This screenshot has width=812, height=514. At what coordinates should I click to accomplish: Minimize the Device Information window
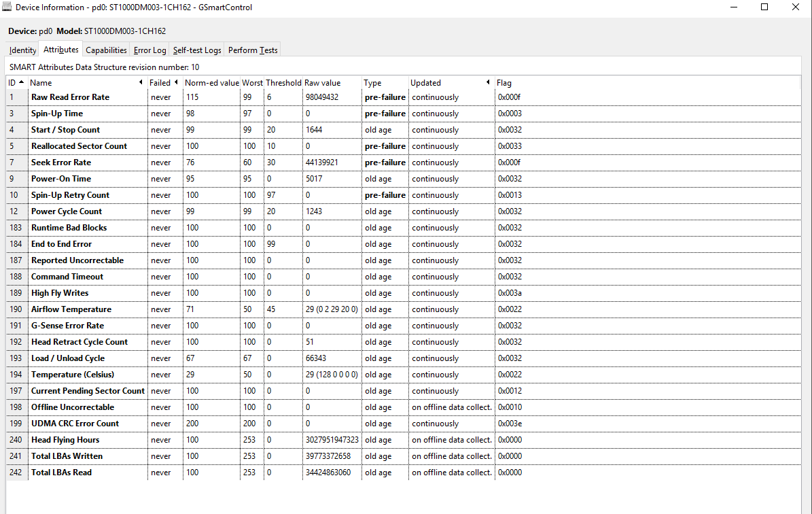pos(734,7)
